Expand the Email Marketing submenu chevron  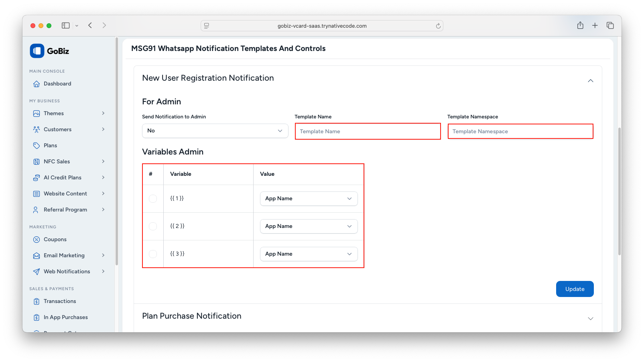(x=103, y=255)
